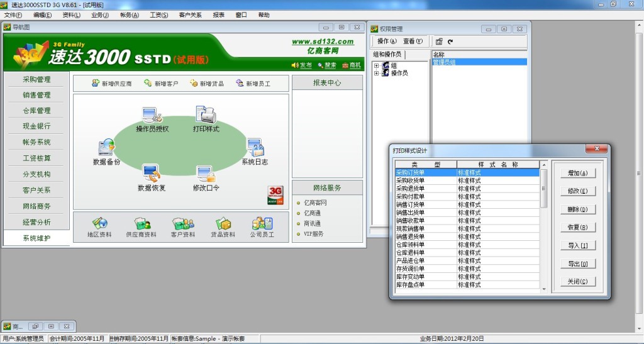Viewport: 644px width, 344px height.
Task: Open the 客户关系 menu
Action: coord(190,14)
